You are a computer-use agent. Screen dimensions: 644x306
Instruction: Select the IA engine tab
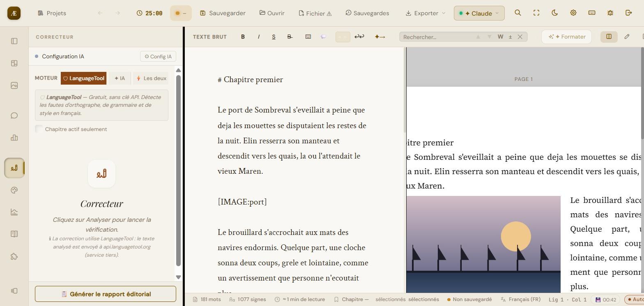[x=120, y=78]
